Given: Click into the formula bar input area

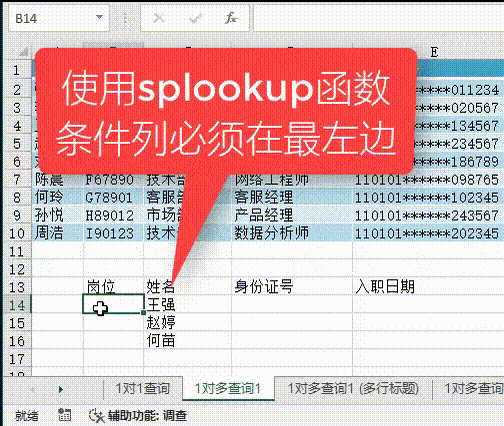Looking at the screenshot, I should (x=379, y=18).
